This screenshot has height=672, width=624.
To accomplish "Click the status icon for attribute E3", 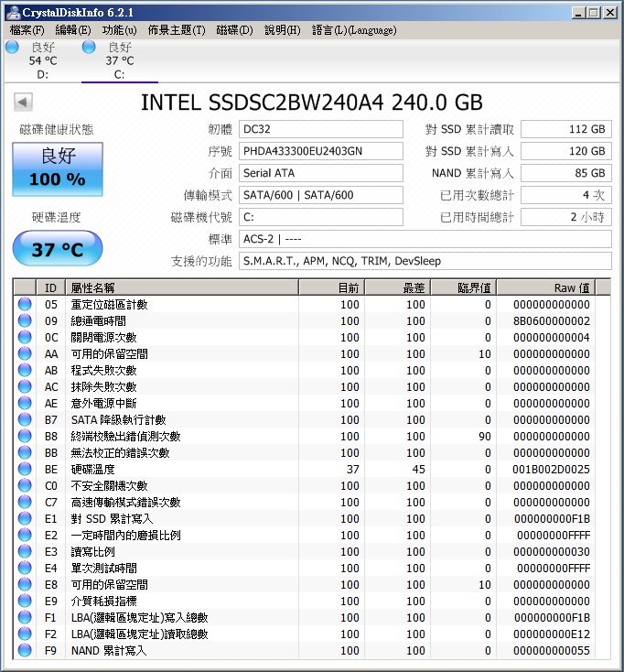I will [25, 551].
